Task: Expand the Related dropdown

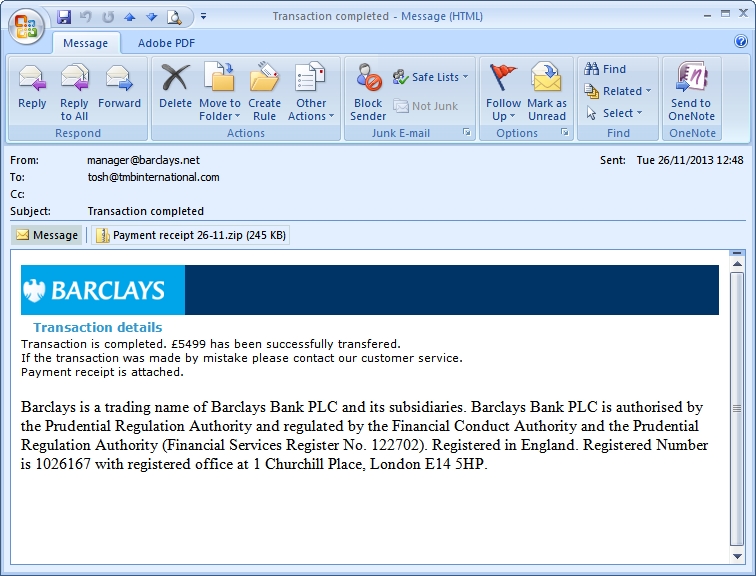Action: (618, 91)
